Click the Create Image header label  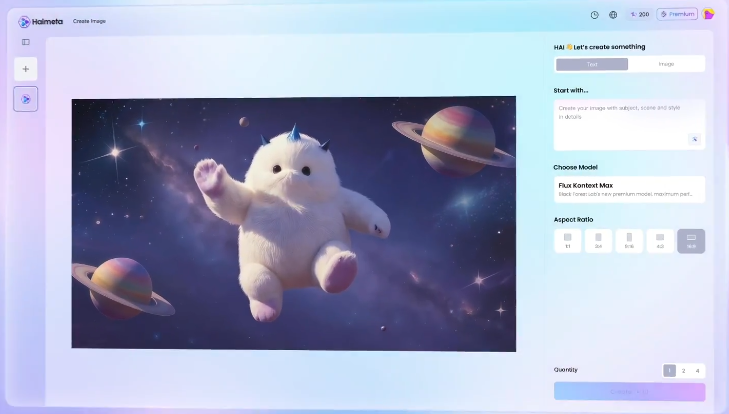89,21
